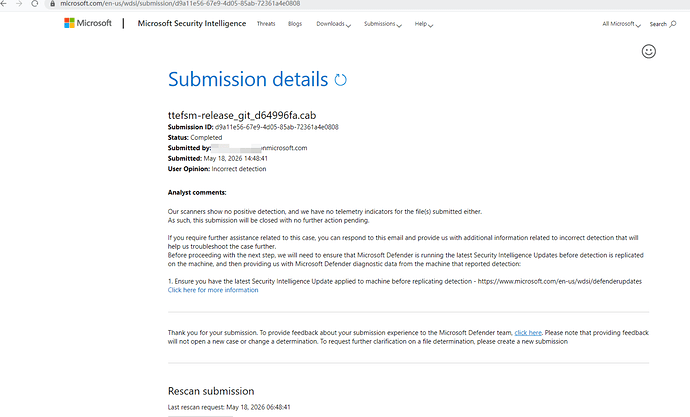This screenshot has height=417, width=690.
Task: Open the Blogs menu item
Action: pyautogui.click(x=295, y=24)
